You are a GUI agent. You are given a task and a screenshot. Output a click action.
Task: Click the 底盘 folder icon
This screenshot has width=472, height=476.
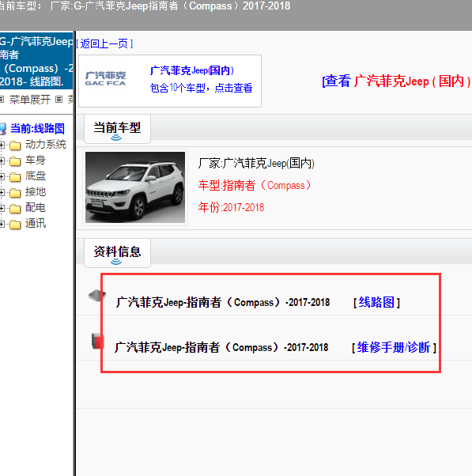point(15,177)
